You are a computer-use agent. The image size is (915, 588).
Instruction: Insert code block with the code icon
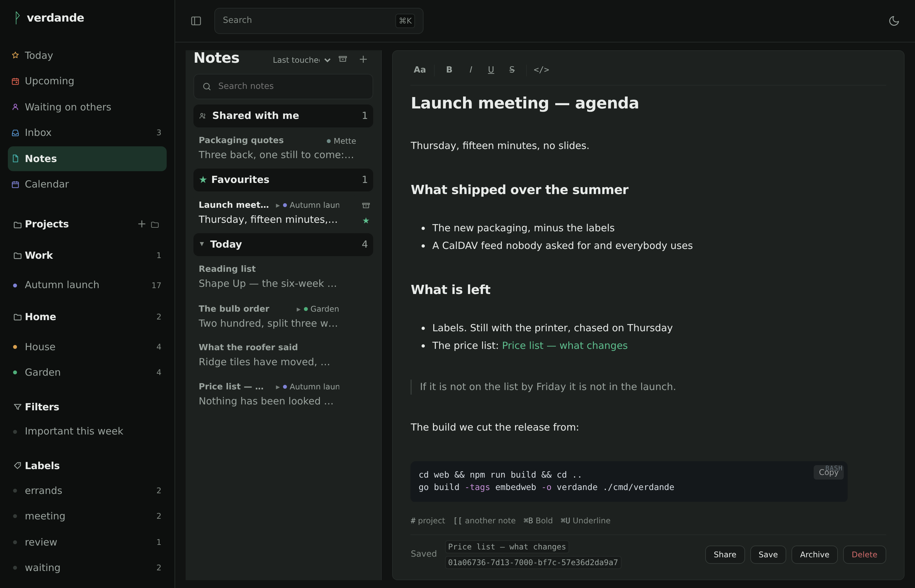tap(541, 70)
